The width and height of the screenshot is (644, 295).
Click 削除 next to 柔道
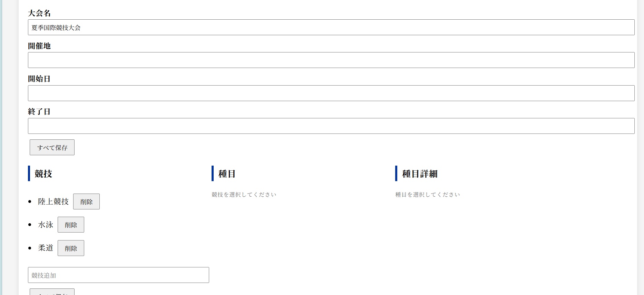(71, 248)
